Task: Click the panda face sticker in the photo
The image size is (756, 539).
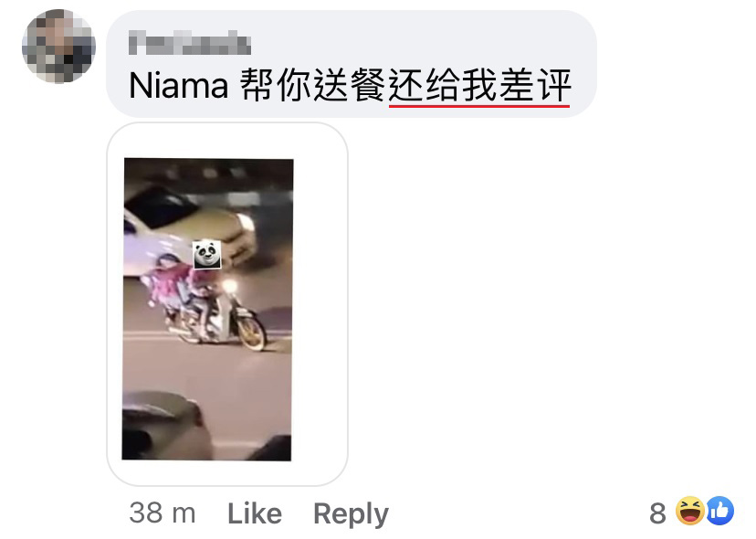Action: pyautogui.click(x=207, y=254)
